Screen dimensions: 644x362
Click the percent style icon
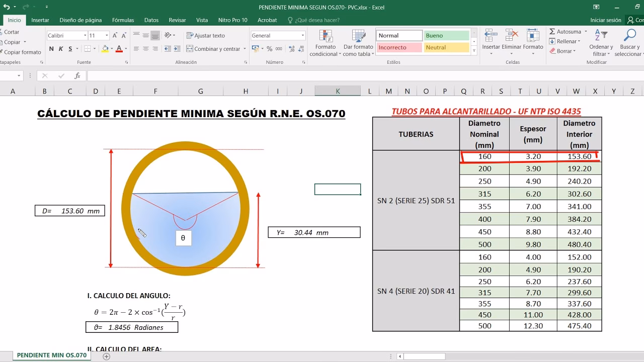coord(270,49)
